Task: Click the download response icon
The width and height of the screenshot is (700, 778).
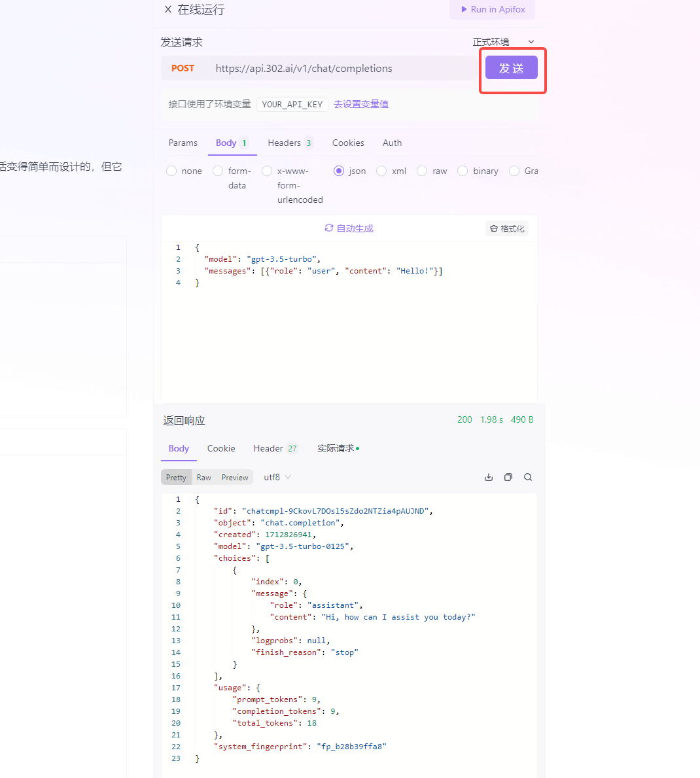Action: (x=488, y=477)
